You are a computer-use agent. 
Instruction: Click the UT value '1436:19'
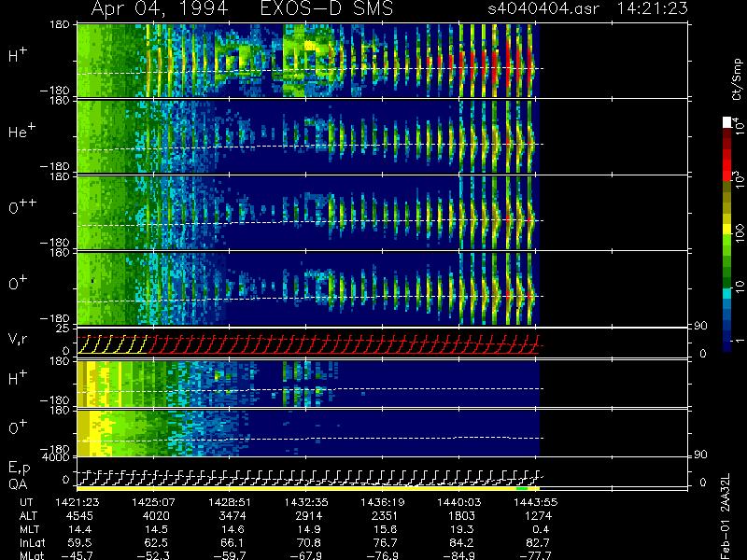coord(383,502)
